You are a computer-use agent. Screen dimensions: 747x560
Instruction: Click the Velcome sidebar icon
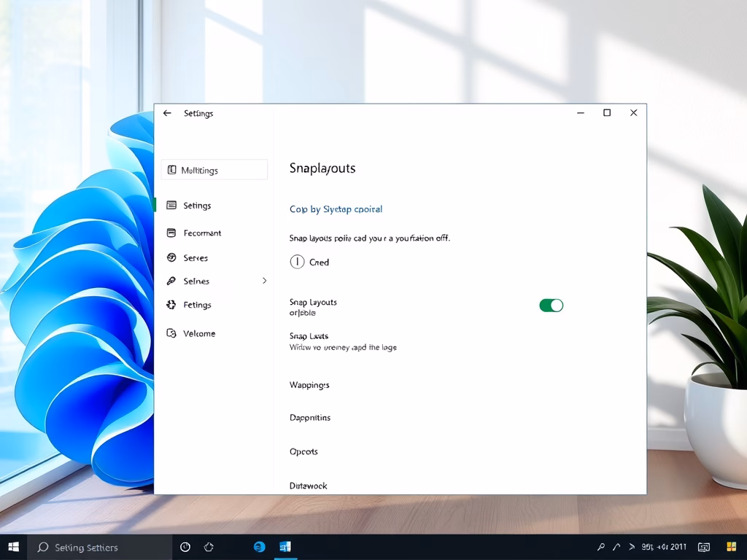click(171, 333)
